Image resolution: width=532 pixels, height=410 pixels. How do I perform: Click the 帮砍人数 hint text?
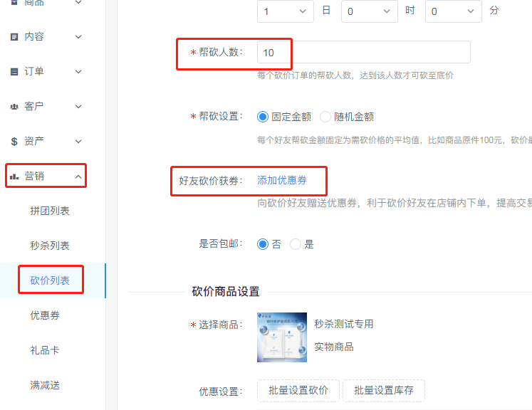pyautogui.click(x=355, y=75)
